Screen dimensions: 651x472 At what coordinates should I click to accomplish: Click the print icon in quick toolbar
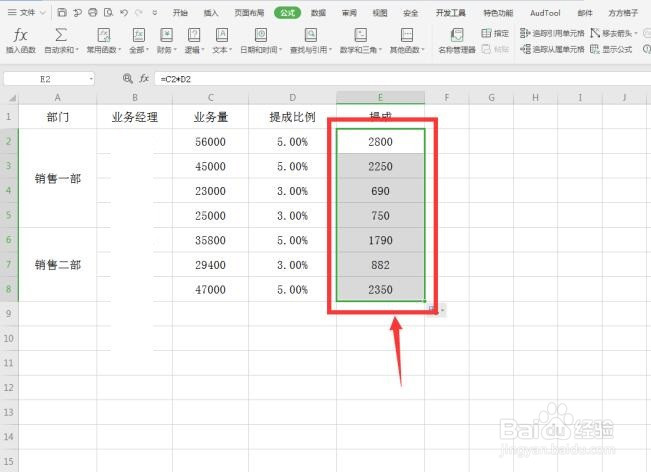(93, 12)
